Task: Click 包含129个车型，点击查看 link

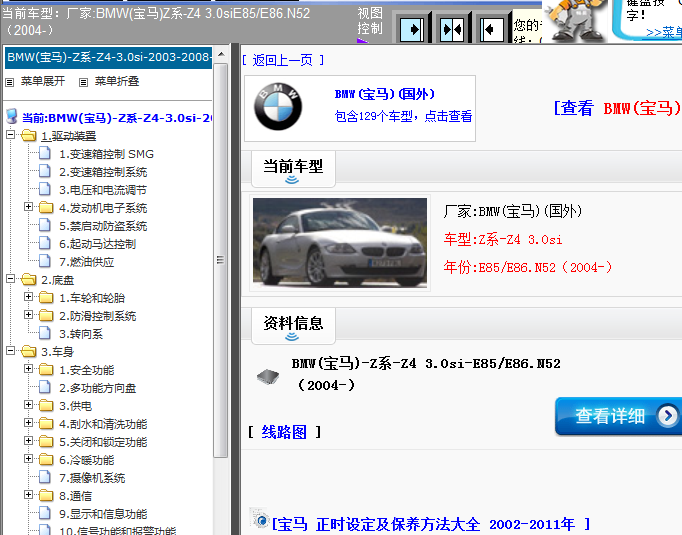Action: click(403, 116)
